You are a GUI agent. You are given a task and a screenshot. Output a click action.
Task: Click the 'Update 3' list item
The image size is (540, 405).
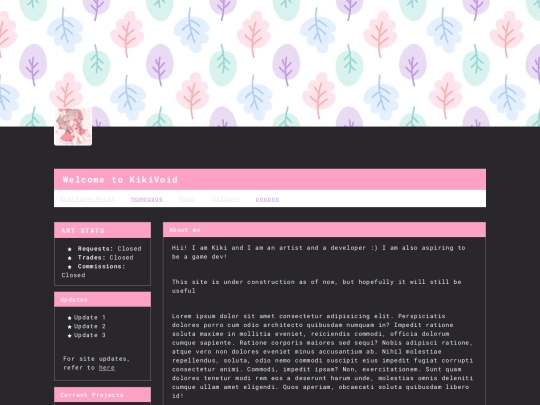coord(90,335)
